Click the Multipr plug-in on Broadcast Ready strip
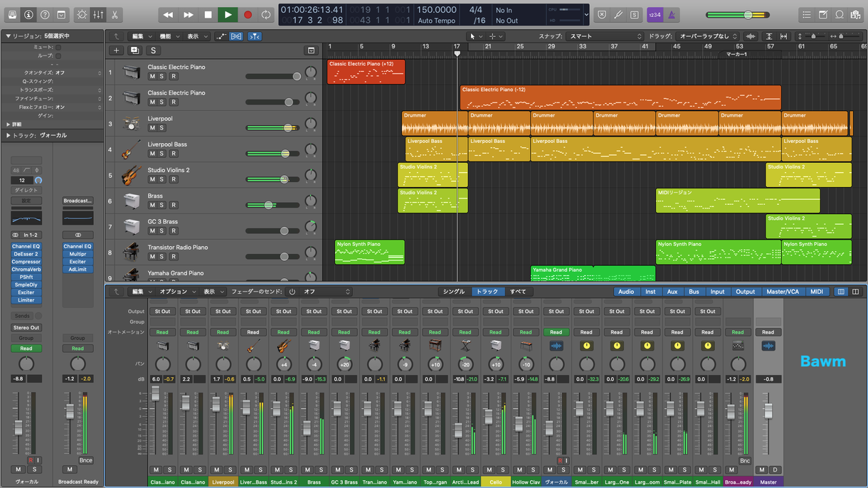The image size is (868, 488). pyautogui.click(x=78, y=254)
